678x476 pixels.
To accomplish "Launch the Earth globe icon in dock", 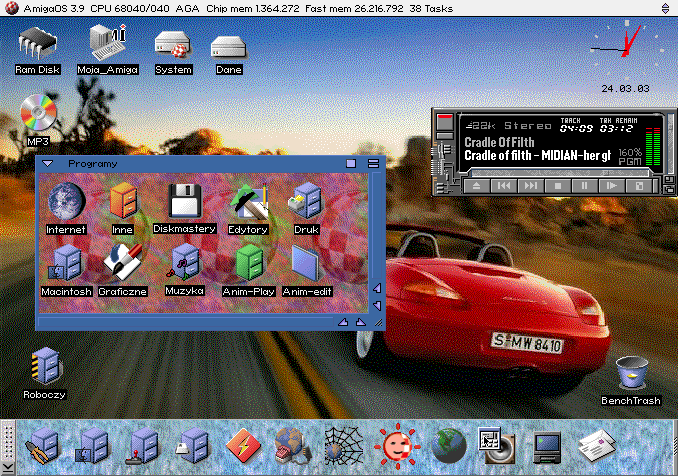I will tap(449, 447).
